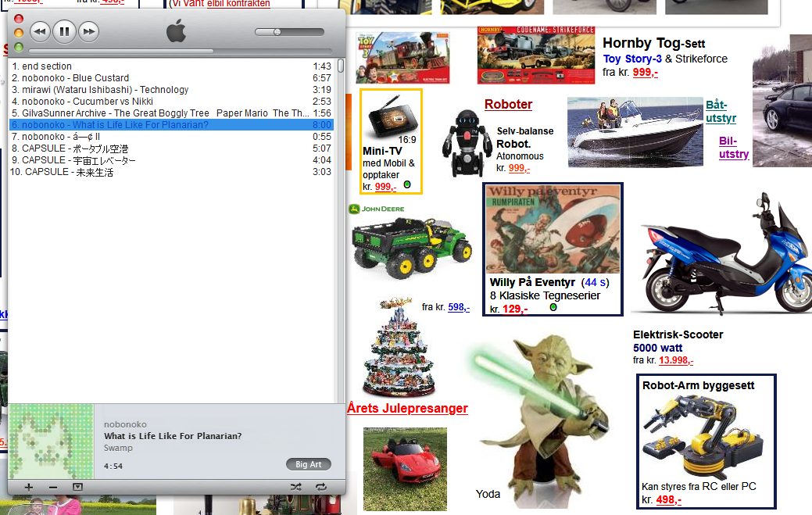This screenshot has width=812, height=515.
Task: Open the playlist dropdown menu icon
Action: (77, 487)
